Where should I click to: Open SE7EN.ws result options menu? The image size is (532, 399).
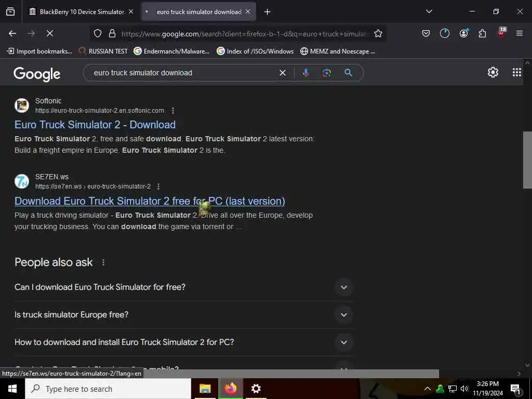tap(158, 187)
